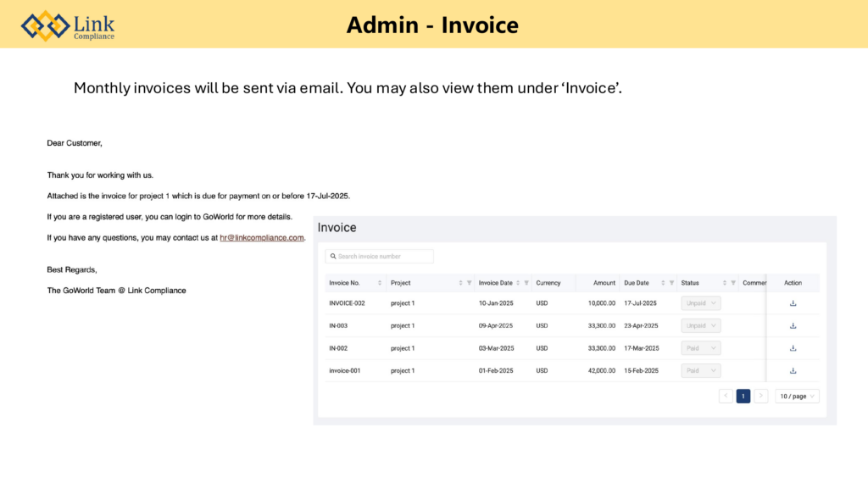Sort invoices by the Status column sorter
Viewport: 868px width, 488px height.
click(725, 283)
